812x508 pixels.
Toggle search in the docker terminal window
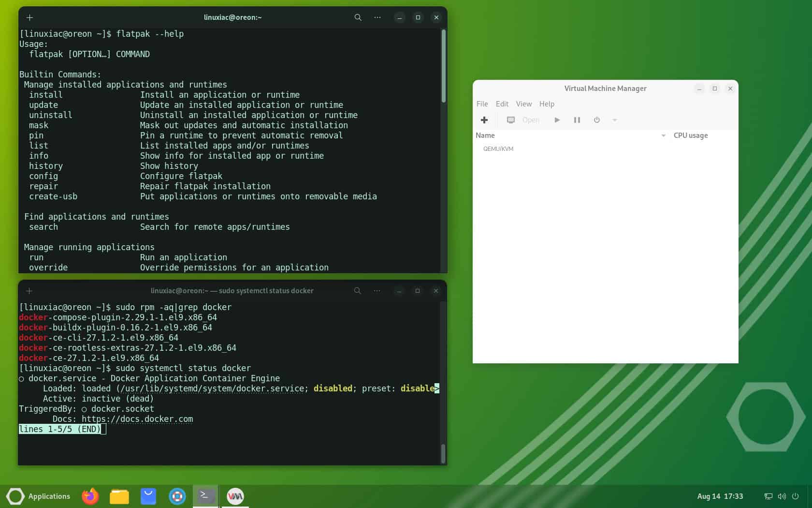click(x=357, y=291)
